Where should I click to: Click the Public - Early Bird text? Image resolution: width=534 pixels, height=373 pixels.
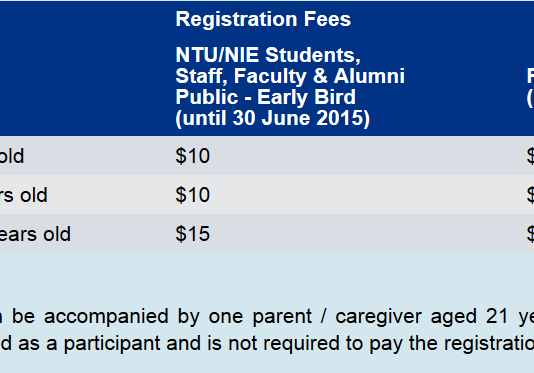(265, 97)
